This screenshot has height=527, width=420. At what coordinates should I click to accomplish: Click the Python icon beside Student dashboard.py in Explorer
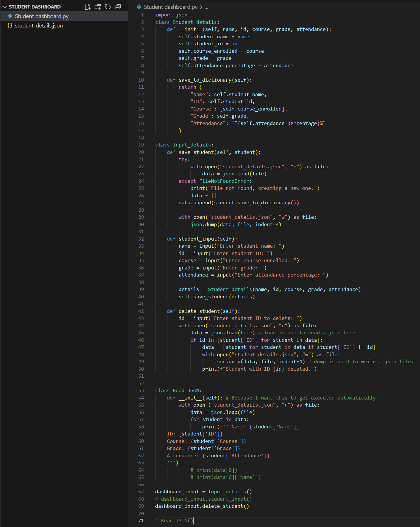tap(10, 16)
